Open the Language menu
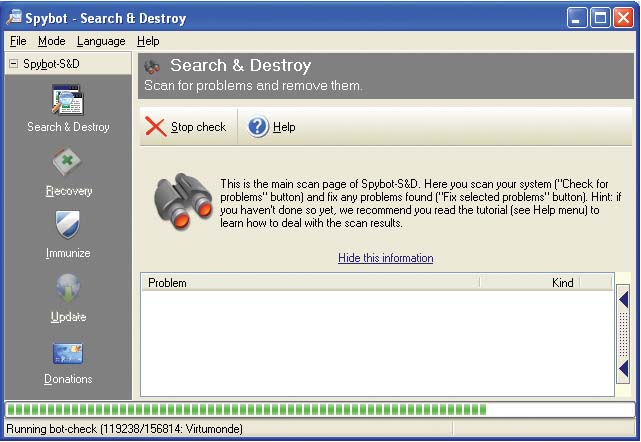The image size is (641, 442). (101, 41)
